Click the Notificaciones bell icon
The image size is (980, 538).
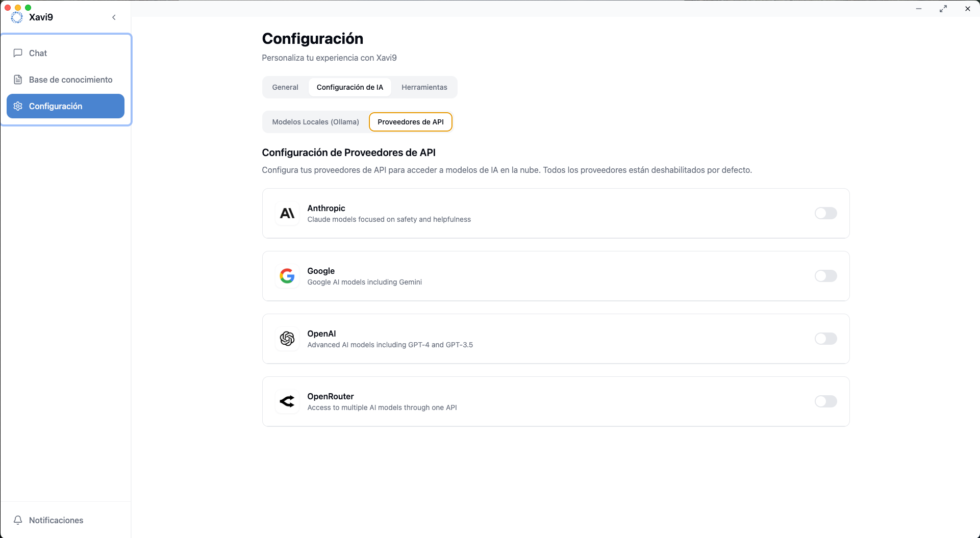point(18,520)
